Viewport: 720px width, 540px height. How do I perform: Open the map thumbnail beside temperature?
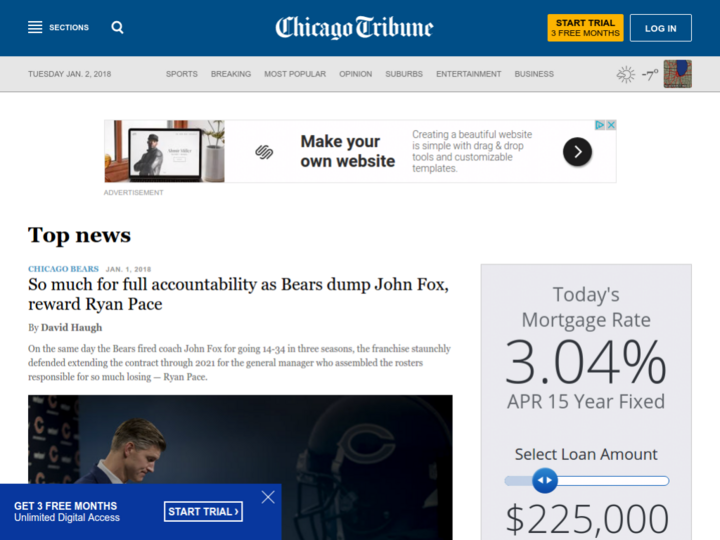(677, 74)
